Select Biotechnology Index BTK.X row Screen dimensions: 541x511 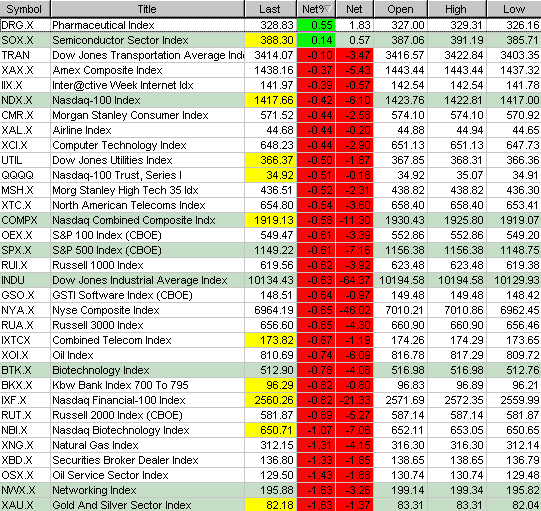coord(270,370)
